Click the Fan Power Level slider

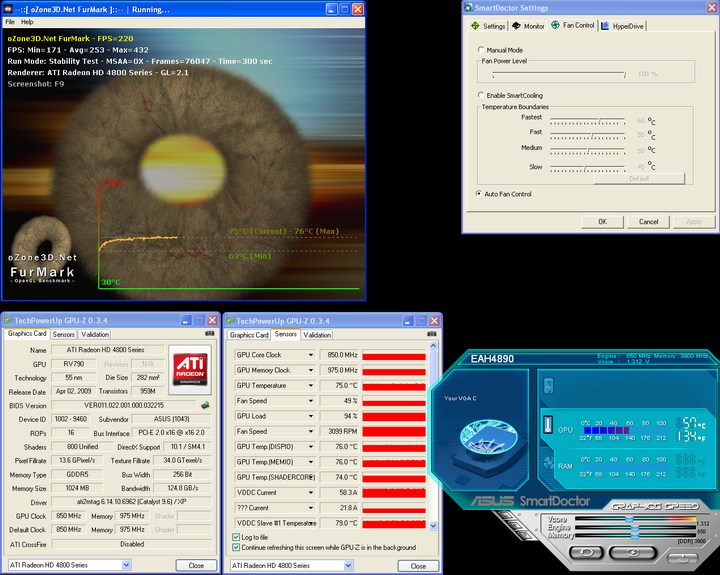559,74
